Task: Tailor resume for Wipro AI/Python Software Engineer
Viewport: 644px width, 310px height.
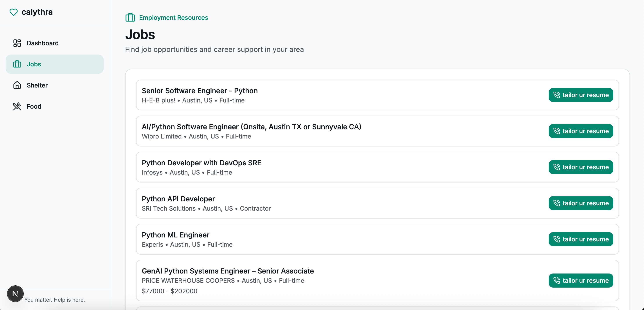Action: pyautogui.click(x=581, y=131)
